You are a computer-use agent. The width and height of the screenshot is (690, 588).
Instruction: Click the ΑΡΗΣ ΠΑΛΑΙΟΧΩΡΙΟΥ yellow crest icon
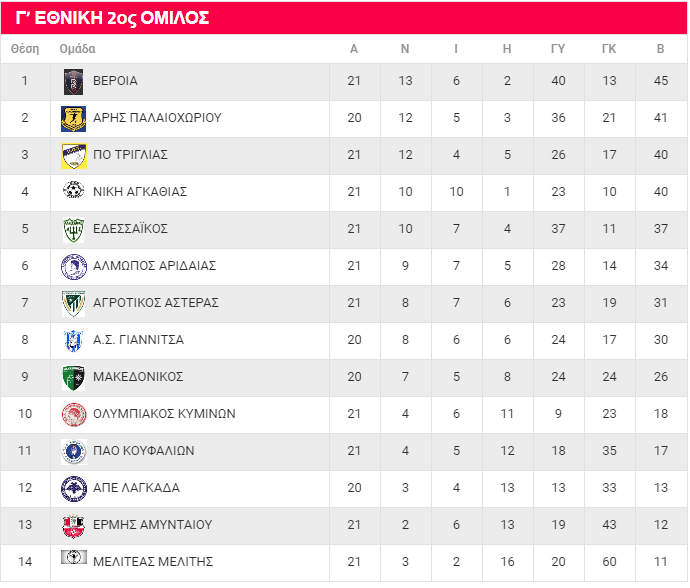(73, 119)
